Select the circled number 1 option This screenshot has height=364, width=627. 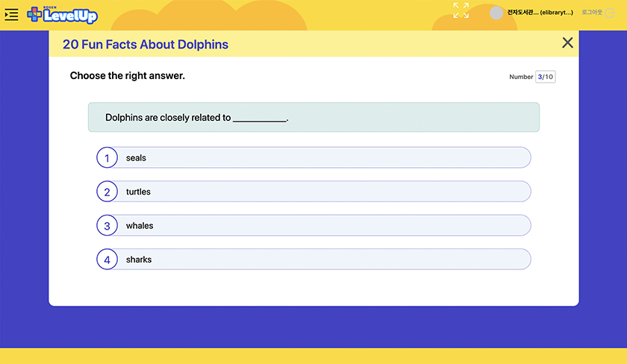[107, 158]
